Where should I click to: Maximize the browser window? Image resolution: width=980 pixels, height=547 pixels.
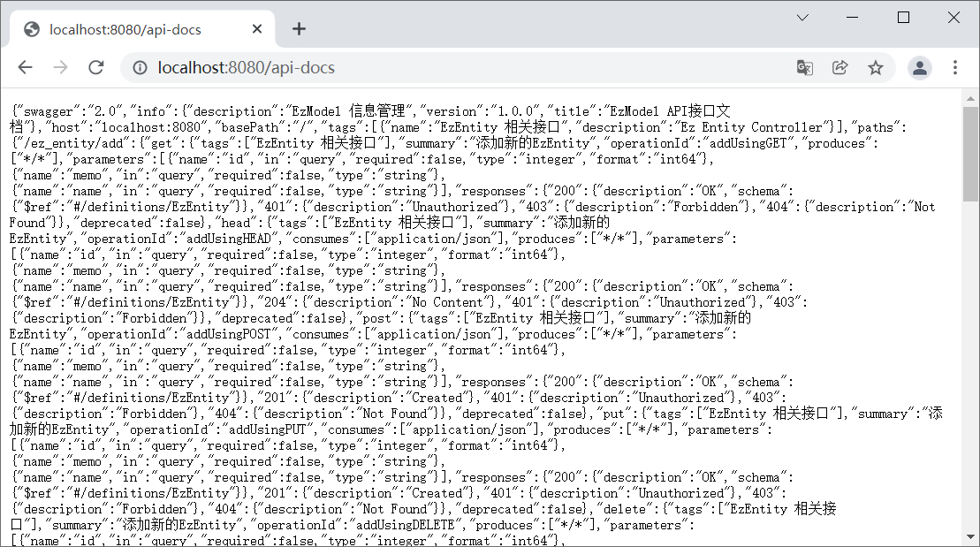coord(903,18)
